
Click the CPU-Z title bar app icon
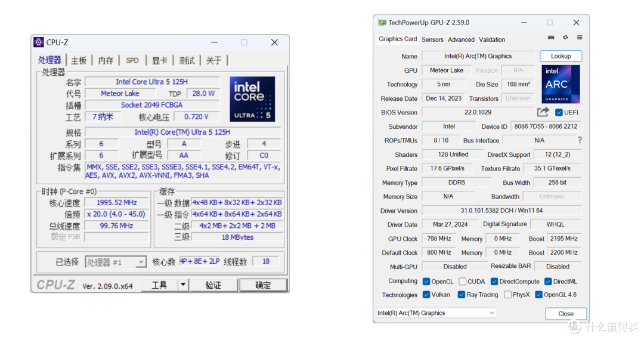(39, 42)
